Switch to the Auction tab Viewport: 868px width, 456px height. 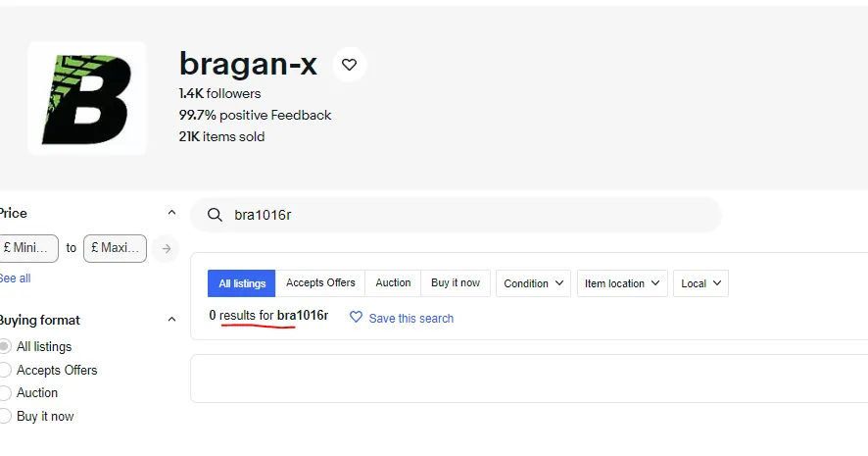[393, 283]
